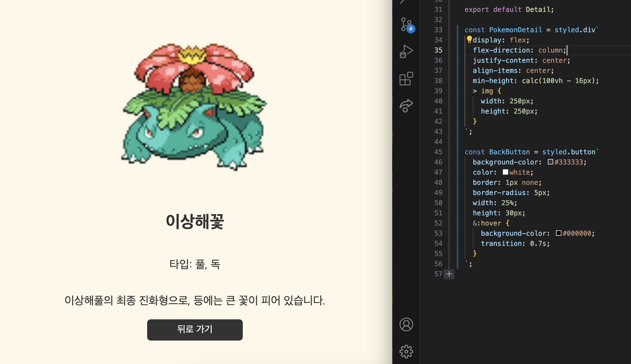The width and height of the screenshot is (631, 364).
Task: Open the Accounts menu icon
Action: point(406,324)
